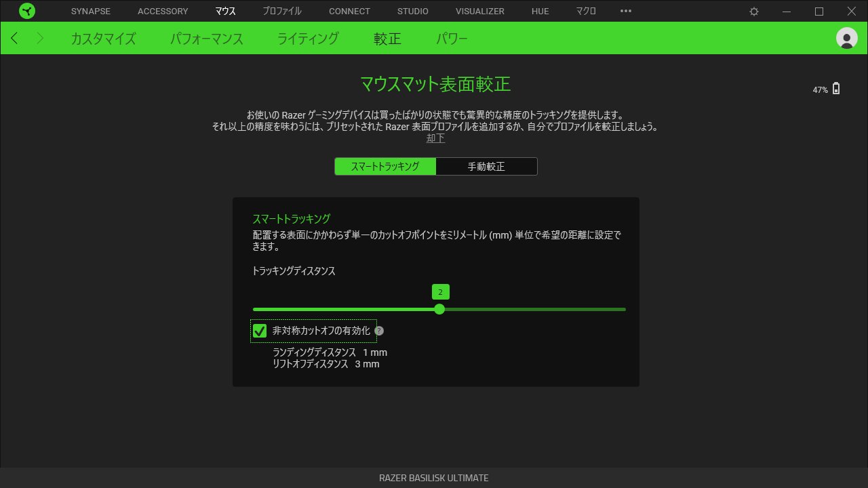Open the SYNAPSE tab
868x488 pixels.
click(x=90, y=12)
